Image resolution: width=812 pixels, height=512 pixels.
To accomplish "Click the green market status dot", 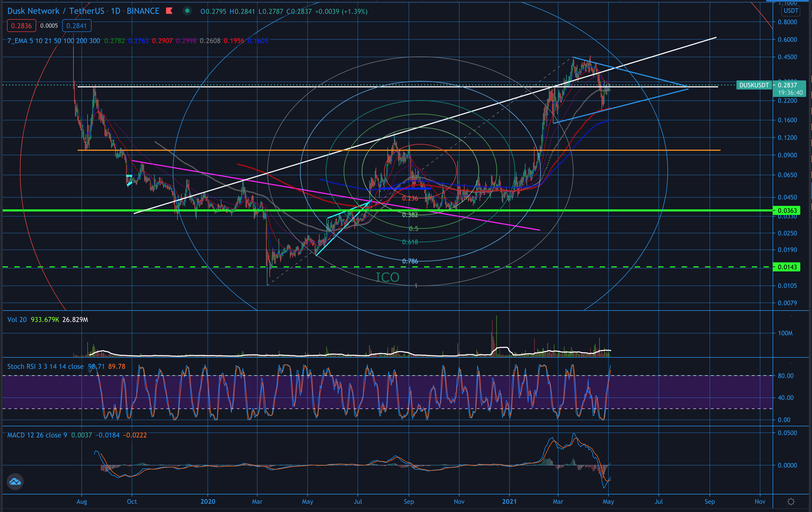I will pyautogui.click(x=187, y=11).
